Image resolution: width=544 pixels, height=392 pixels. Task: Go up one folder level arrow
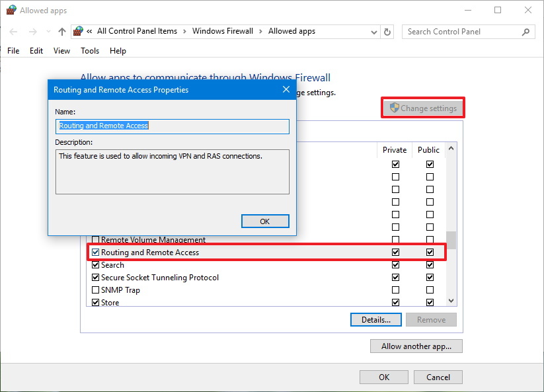point(61,32)
